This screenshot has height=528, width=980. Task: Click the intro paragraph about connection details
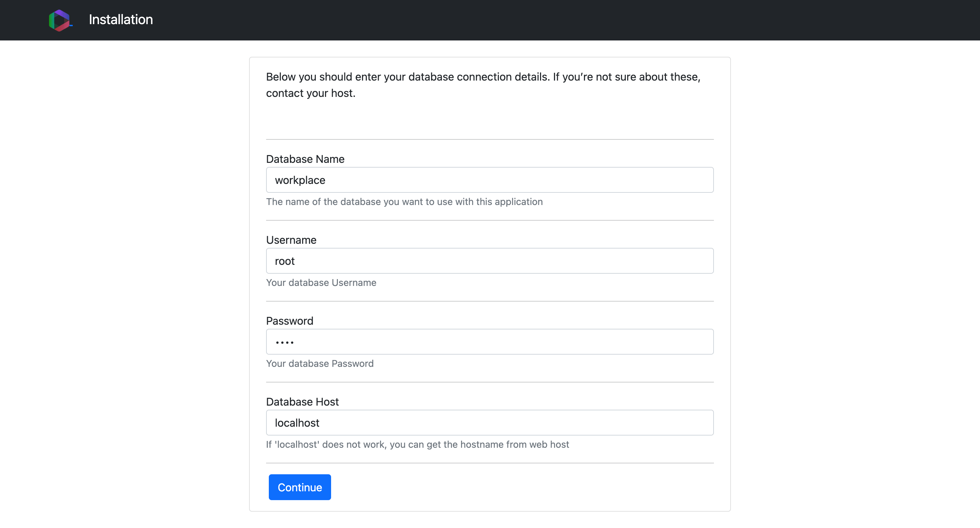tap(483, 85)
